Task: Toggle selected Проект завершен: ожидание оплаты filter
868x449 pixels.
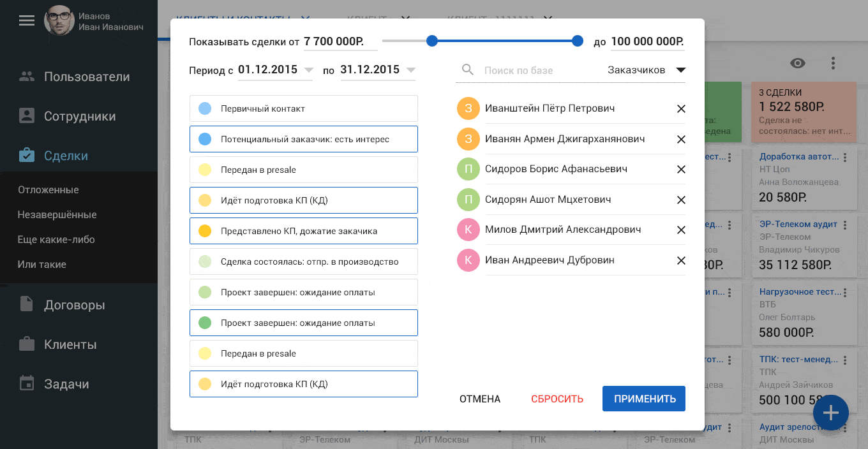Action: click(x=304, y=323)
